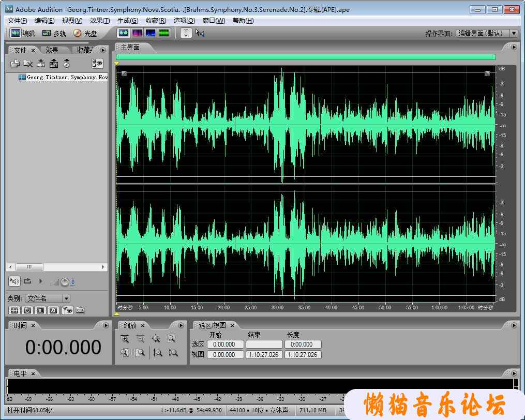Open the 编辑(E) menu
The height and width of the screenshot is (420, 525).
click(x=44, y=21)
